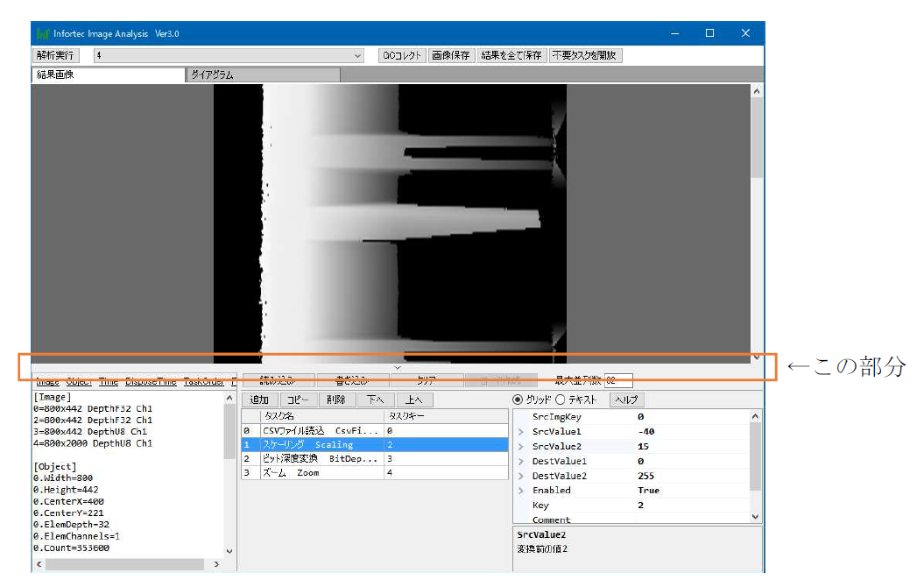Click the property grid scroll down arrow
The image size is (924, 587).
click(x=756, y=517)
